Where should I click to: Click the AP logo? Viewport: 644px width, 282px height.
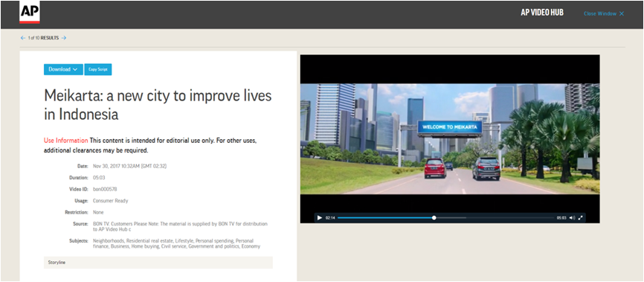coord(30,13)
